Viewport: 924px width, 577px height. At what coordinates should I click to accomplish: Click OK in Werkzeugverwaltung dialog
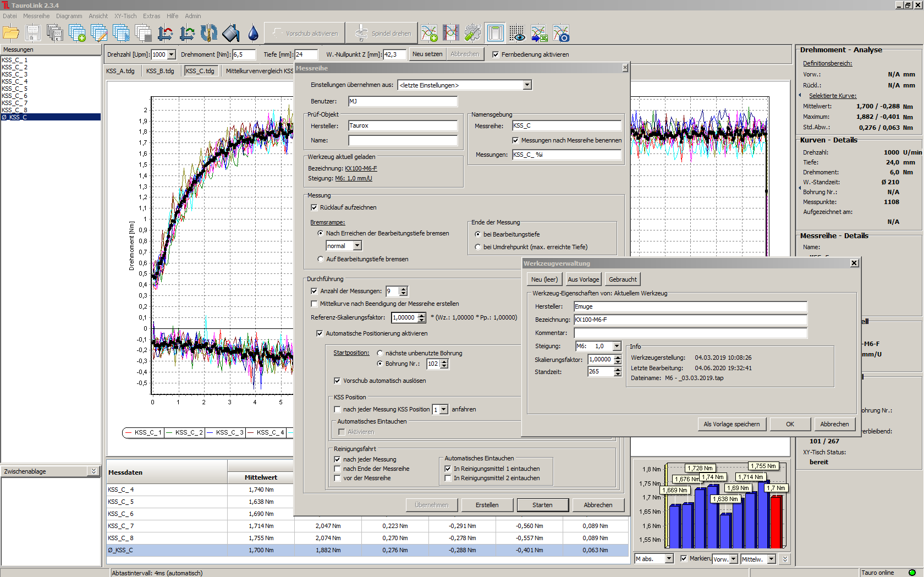click(x=790, y=424)
